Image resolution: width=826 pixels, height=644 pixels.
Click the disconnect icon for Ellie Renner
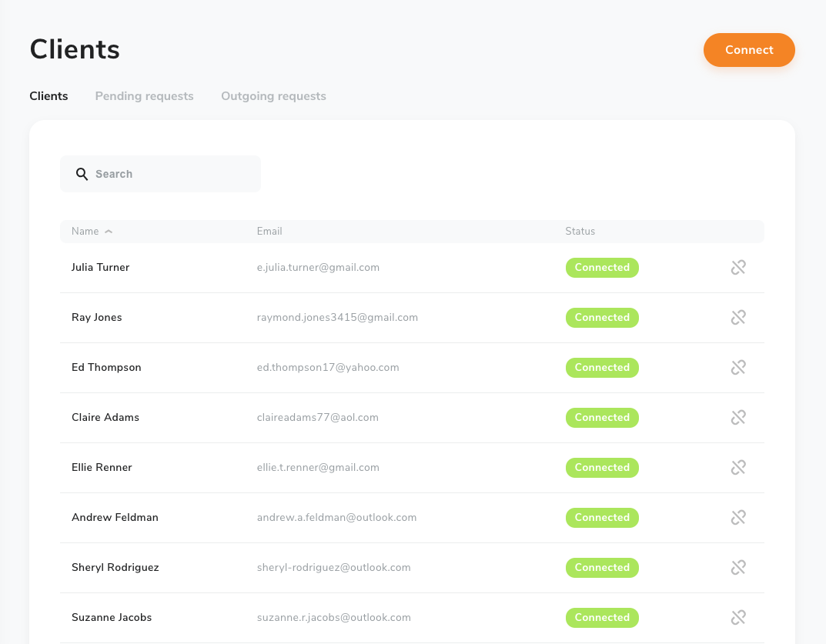pos(738,467)
